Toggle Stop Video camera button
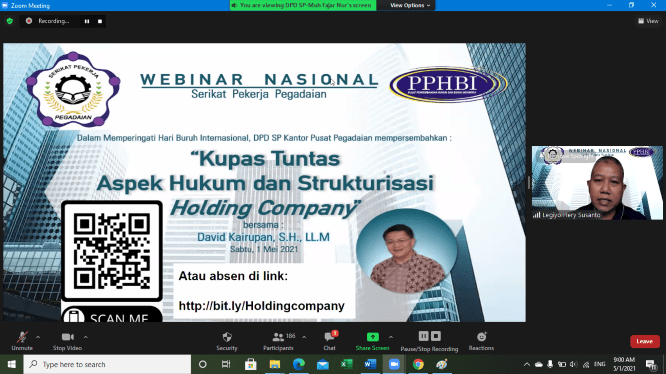 (x=67, y=337)
